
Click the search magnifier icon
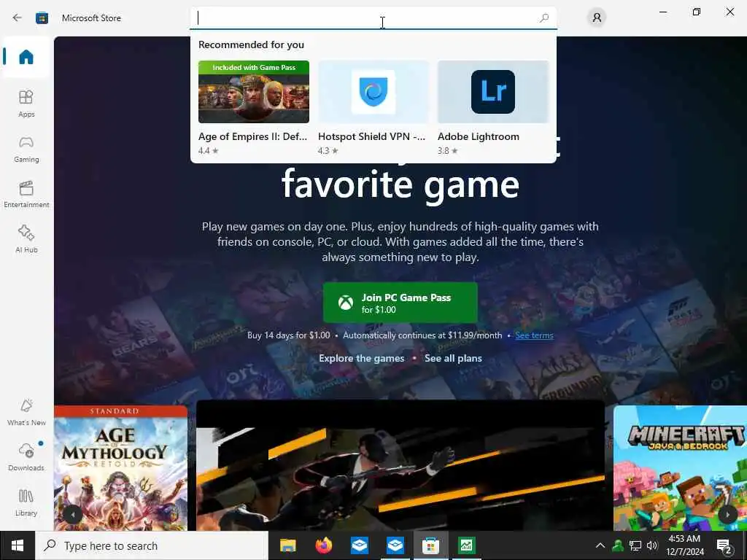click(544, 18)
